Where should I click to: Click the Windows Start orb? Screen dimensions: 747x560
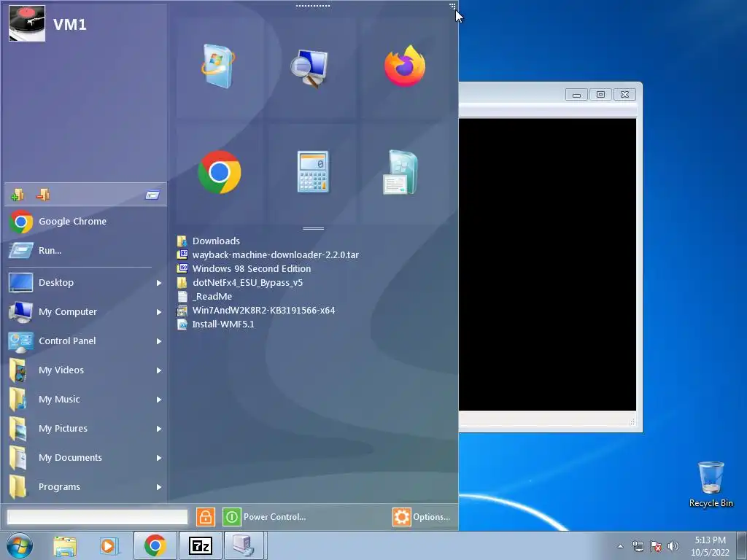point(20,545)
